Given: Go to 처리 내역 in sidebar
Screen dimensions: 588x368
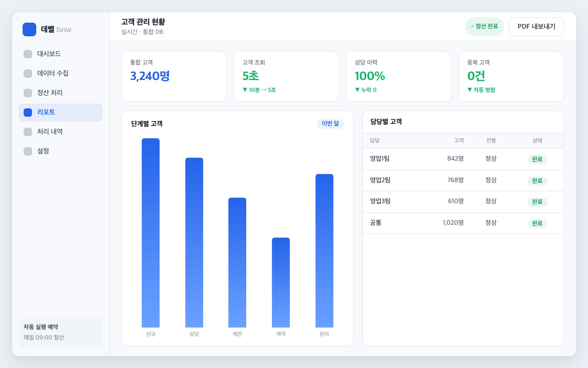Looking at the screenshot, I should click(61, 132).
